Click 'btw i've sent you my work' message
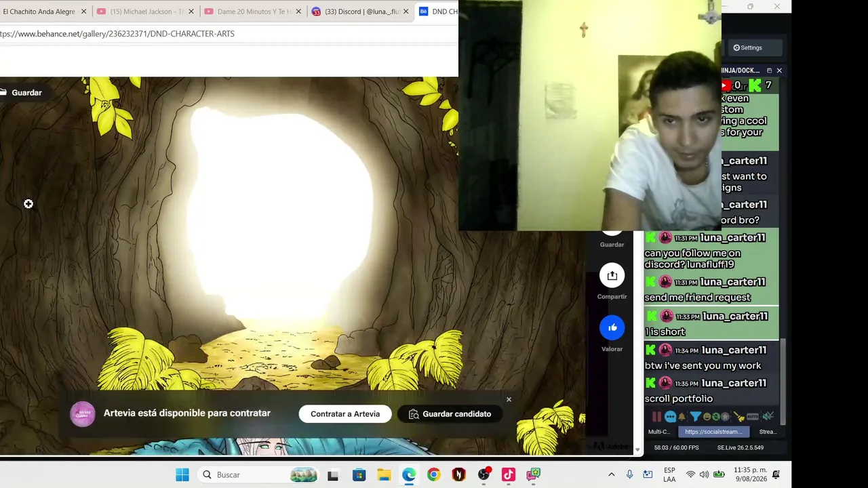868x488 pixels. [703, 366]
